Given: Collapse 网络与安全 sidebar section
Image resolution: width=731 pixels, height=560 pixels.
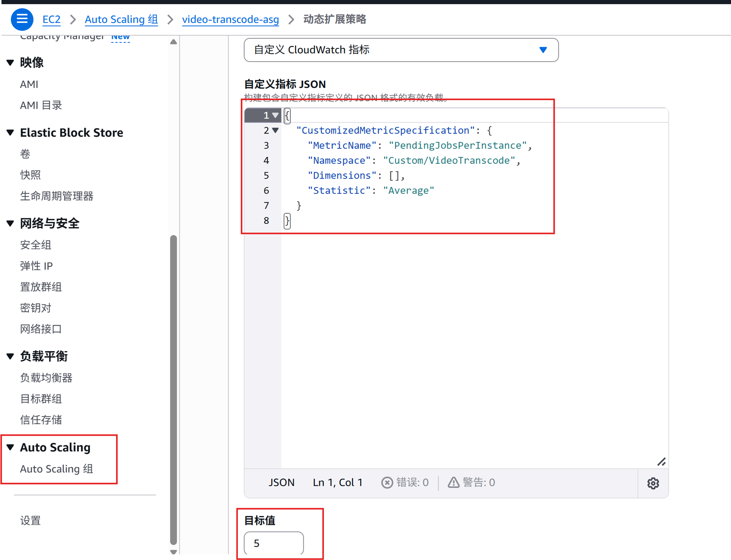Looking at the screenshot, I should coord(10,223).
